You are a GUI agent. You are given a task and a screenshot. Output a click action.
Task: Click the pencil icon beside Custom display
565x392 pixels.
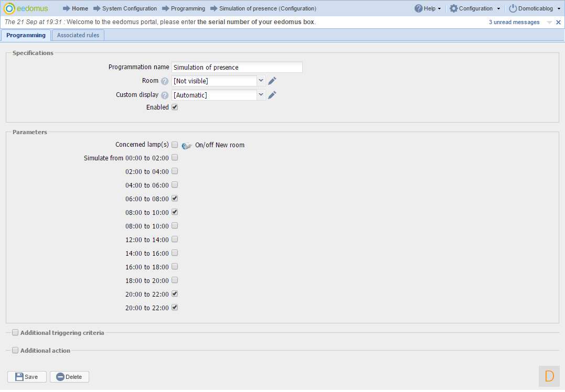click(x=272, y=95)
